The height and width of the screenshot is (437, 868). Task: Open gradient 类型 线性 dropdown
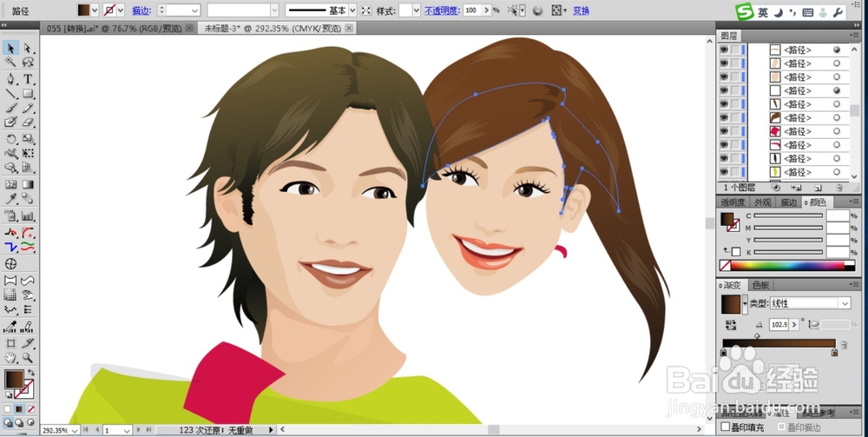pyautogui.click(x=845, y=303)
